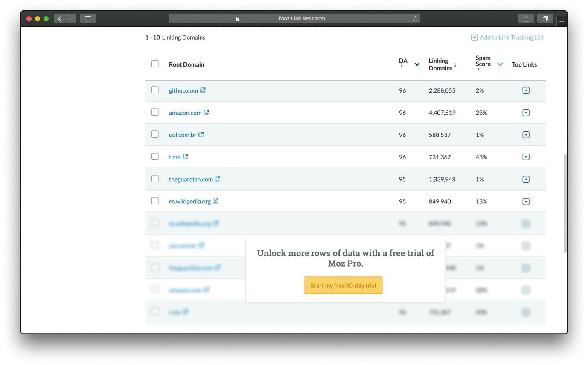Open github.com external link icon

[x=203, y=90]
